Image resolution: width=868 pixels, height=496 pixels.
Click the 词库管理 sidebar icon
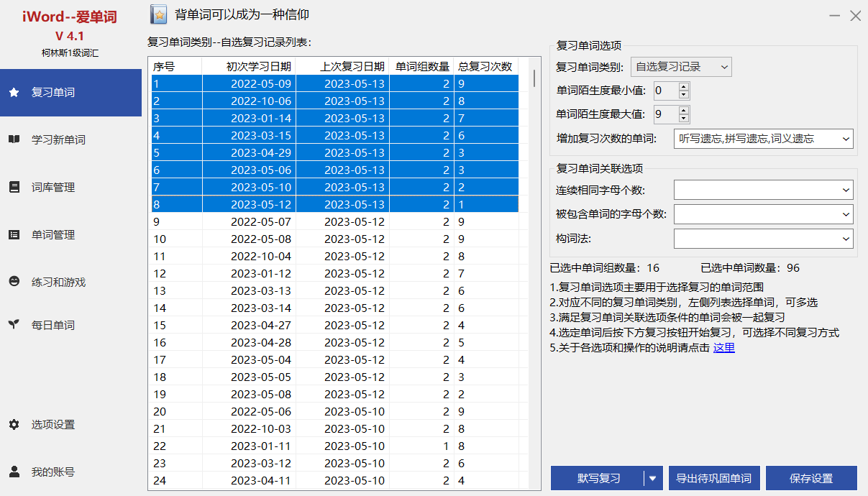click(x=14, y=188)
